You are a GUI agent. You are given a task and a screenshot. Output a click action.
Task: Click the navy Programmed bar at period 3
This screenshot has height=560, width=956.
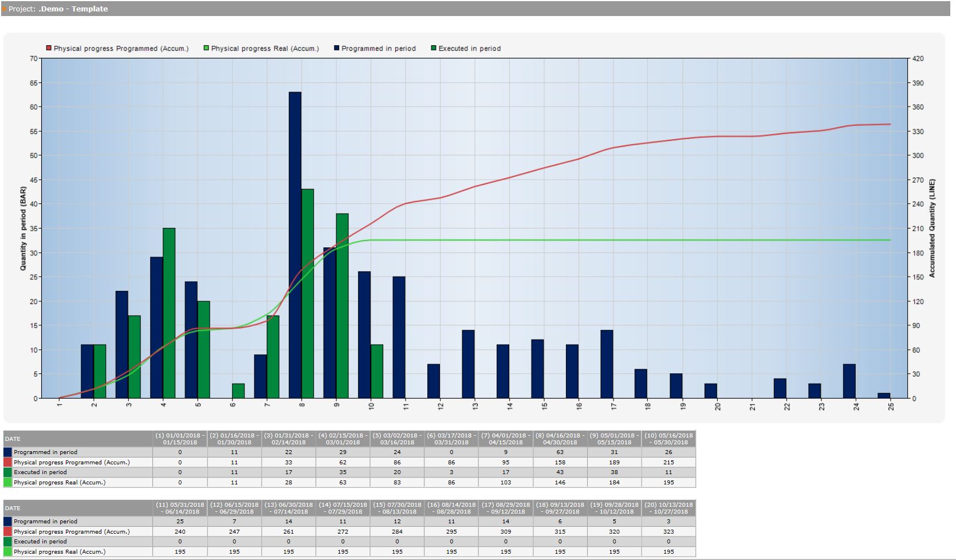click(121, 345)
